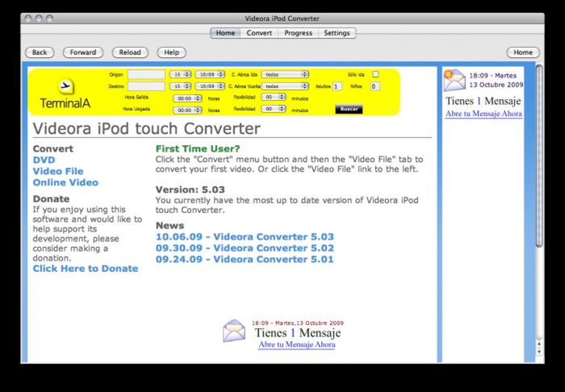Screen dimensions: 565x392
Task: Click the sidebar Tienes 1 Mensaje text
Action: pos(483,101)
